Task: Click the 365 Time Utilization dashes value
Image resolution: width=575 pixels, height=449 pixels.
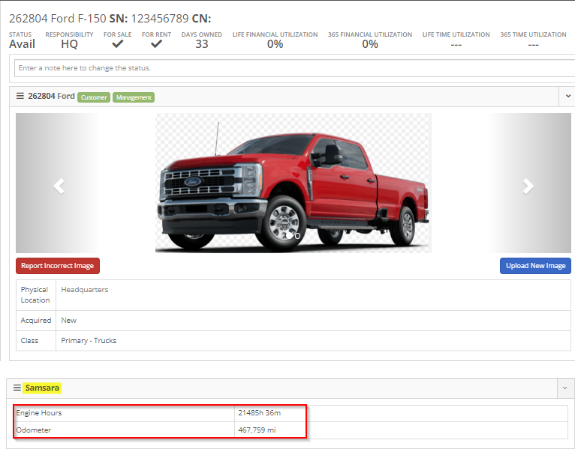Action: click(533, 45)
